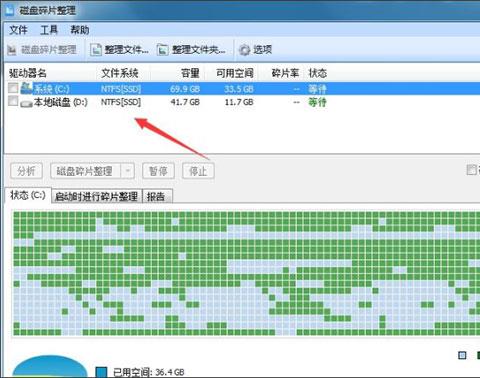Click NTFS[SSD] cell of 本地磁盘 (D:)
Viewport: 480px width, 378px height.
point(121,102)
